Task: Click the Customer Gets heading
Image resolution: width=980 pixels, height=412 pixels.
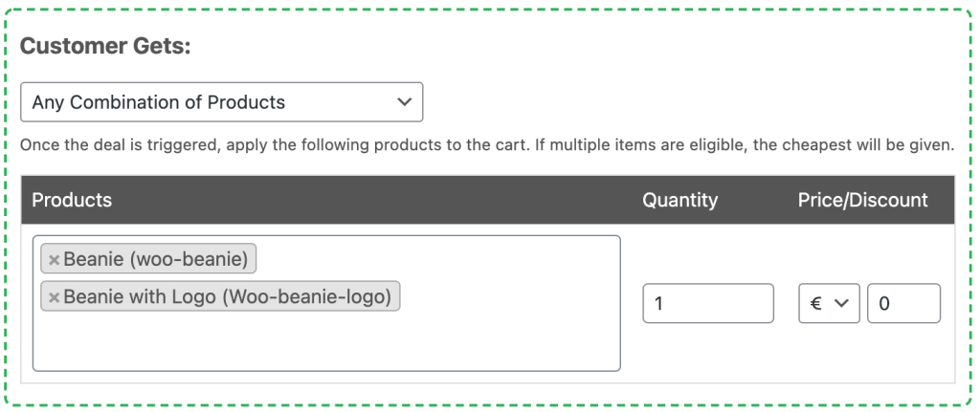Action: click(x=105, y=46)
